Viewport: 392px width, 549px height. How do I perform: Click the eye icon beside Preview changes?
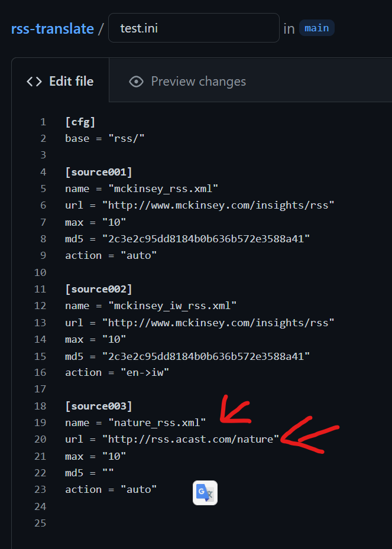click(136, 82)
